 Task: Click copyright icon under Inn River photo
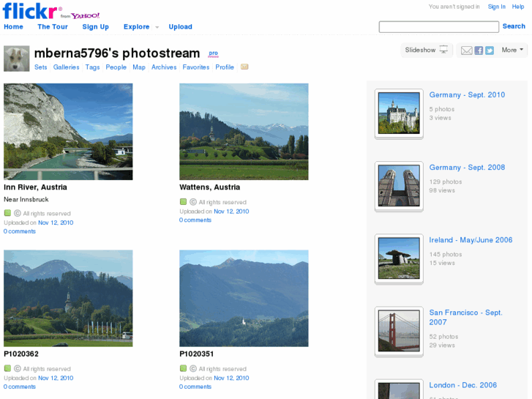[18, 213]
